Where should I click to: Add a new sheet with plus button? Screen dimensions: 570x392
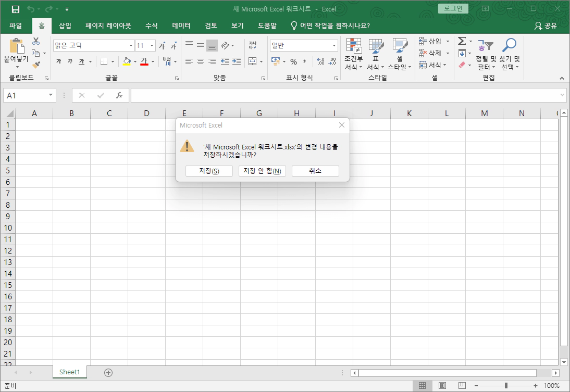pyautogui.click(x=108, y=372)
